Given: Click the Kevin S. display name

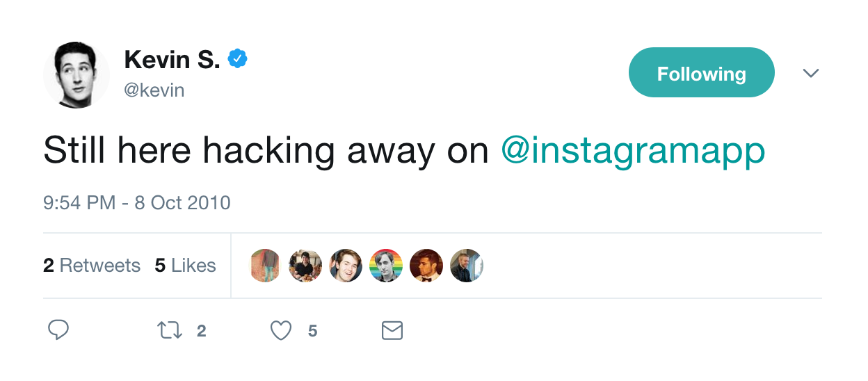Looking at the screenshot, I should coord(172,60).
